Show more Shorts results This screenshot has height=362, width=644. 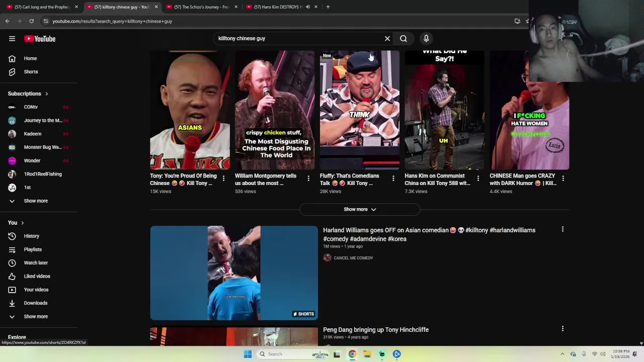click(x=360, y=209)
